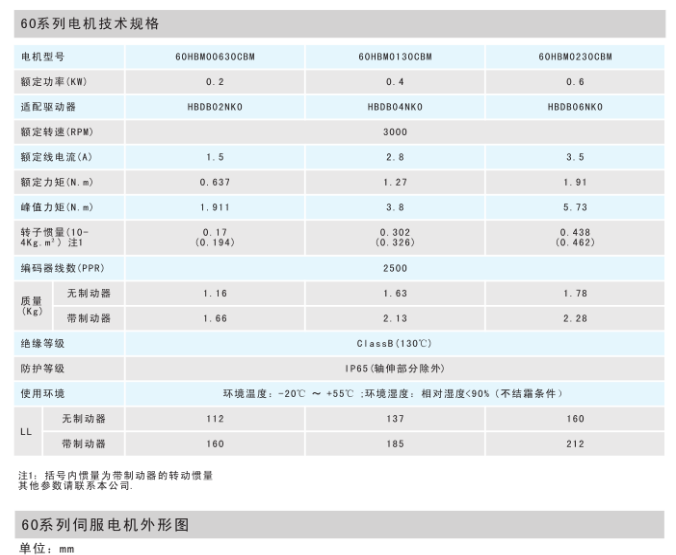Click rotor inertia 0.302 (0.326)

tap(395, 237)
